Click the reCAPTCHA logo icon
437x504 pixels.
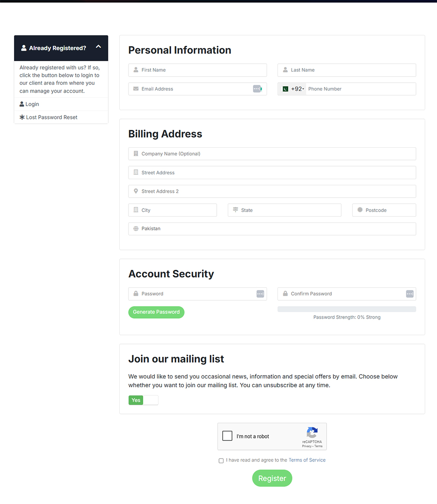(x=312, y=433)
